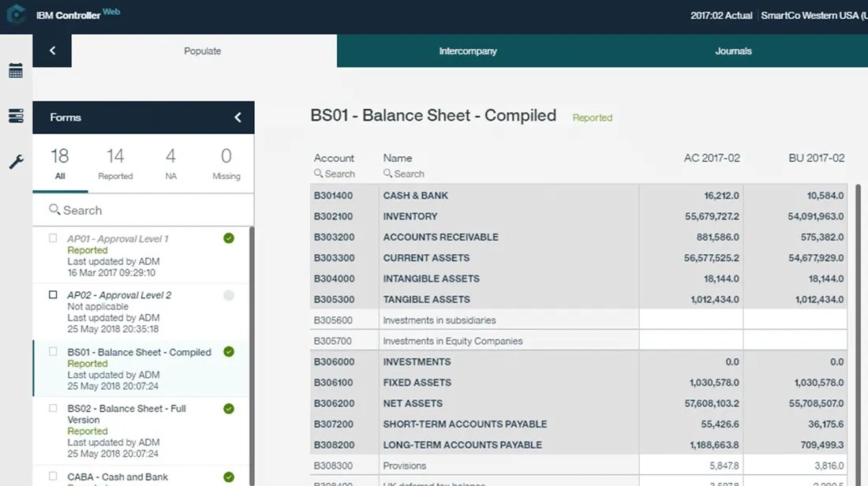The height and width of the screenshot is (486, 868).
Task: Click the 2017:02 Actual period selector
Action: coord(720,16)
